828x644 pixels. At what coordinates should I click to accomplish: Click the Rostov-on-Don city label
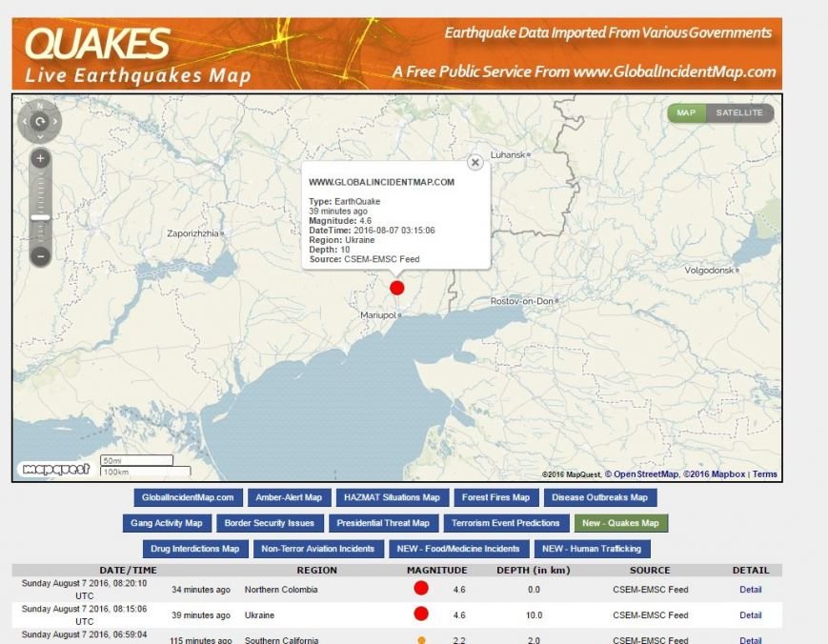522,301
